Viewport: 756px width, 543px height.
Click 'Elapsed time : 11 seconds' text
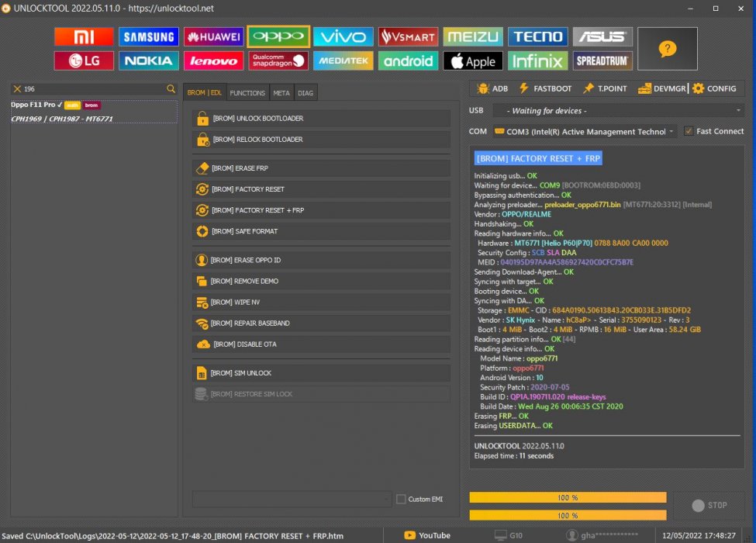(513, 455)
